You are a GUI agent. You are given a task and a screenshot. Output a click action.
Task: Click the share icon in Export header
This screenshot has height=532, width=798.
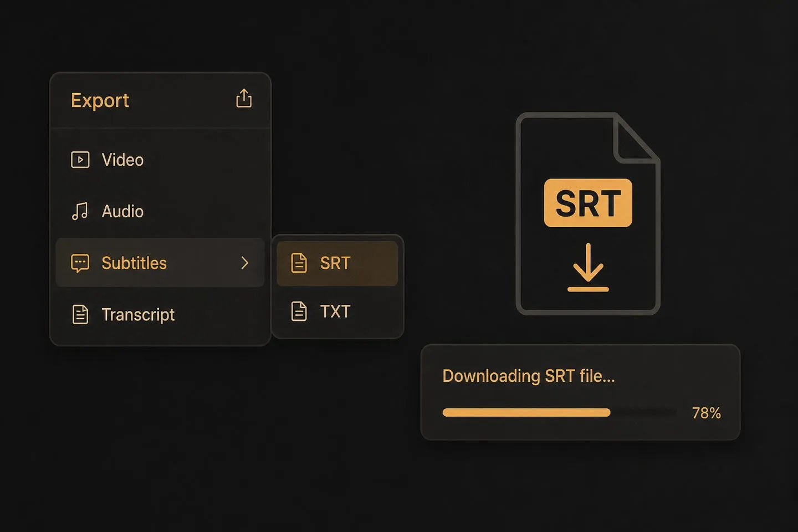click(244, 98)
